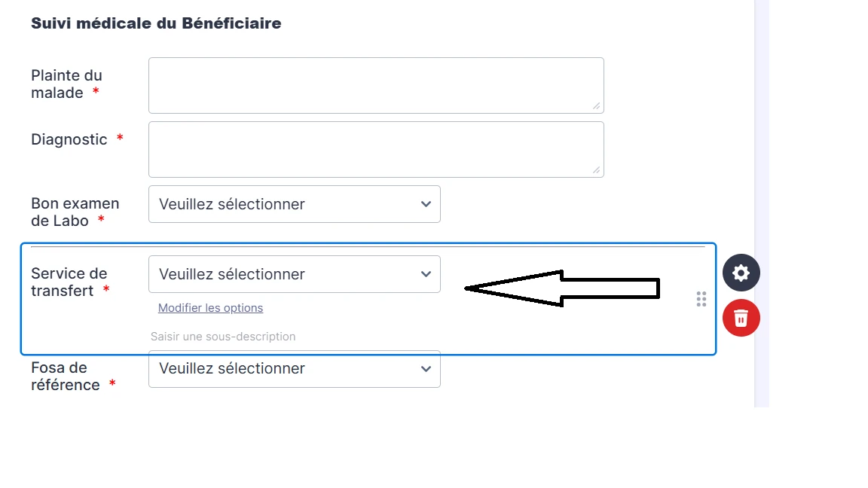Open the Service de transfert dropdown
This screenshot has width=868, height=488.
294,274
